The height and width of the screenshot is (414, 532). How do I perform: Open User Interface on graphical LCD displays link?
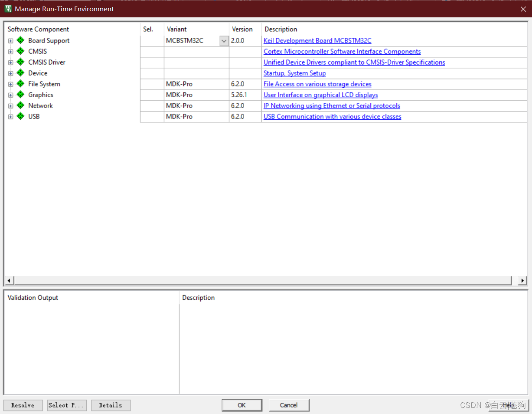(x=321, y=95)
